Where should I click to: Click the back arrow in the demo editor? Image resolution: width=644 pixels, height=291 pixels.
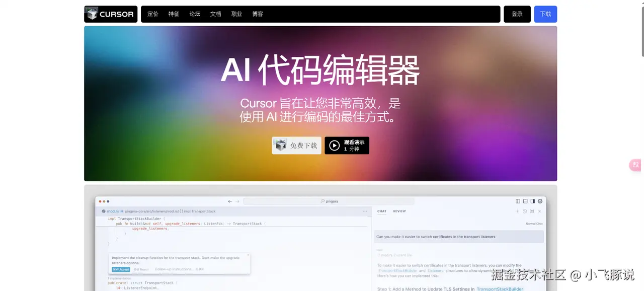click(x=230, y=201)
